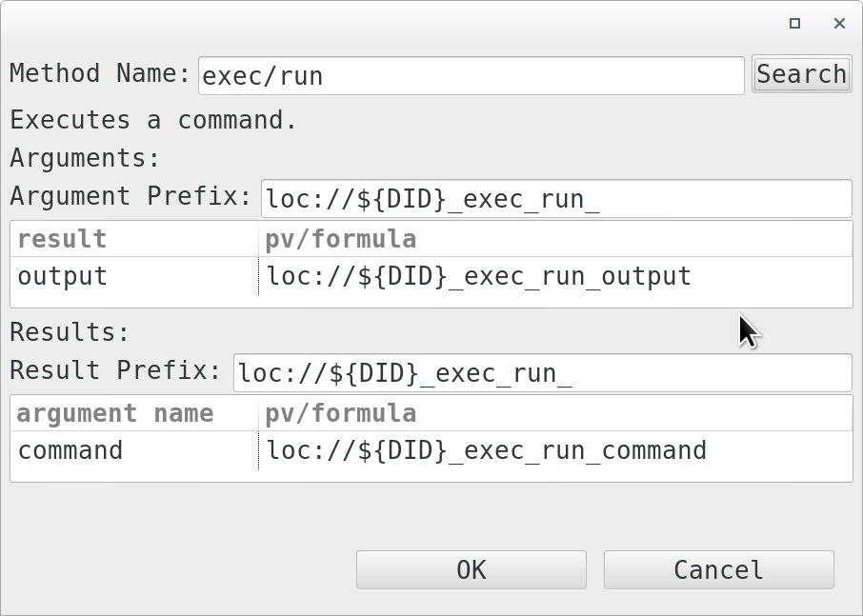Click the Result Prefix text field
863x616 pixels.
coord(543,372)
